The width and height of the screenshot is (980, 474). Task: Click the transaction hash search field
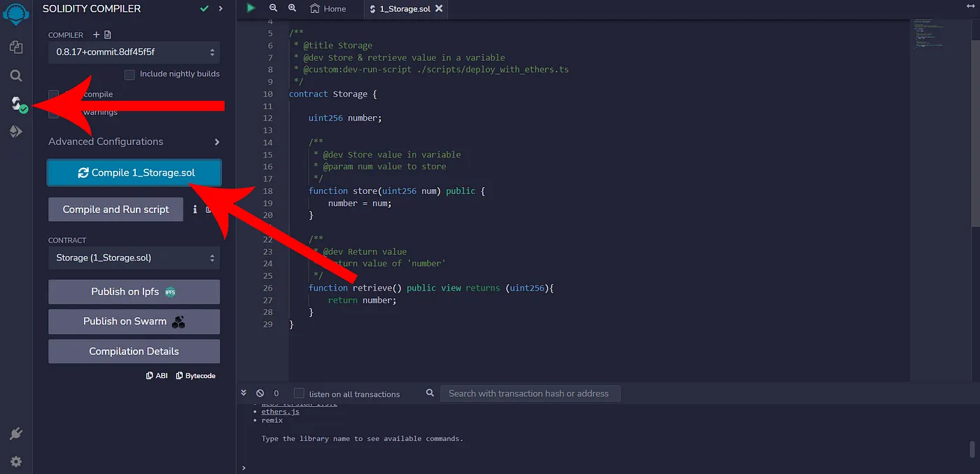530,393
